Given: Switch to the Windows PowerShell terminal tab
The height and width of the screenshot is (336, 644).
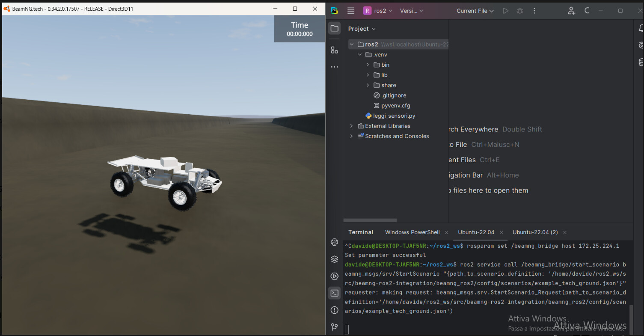Looking at the screenshot, I should 412,232.
